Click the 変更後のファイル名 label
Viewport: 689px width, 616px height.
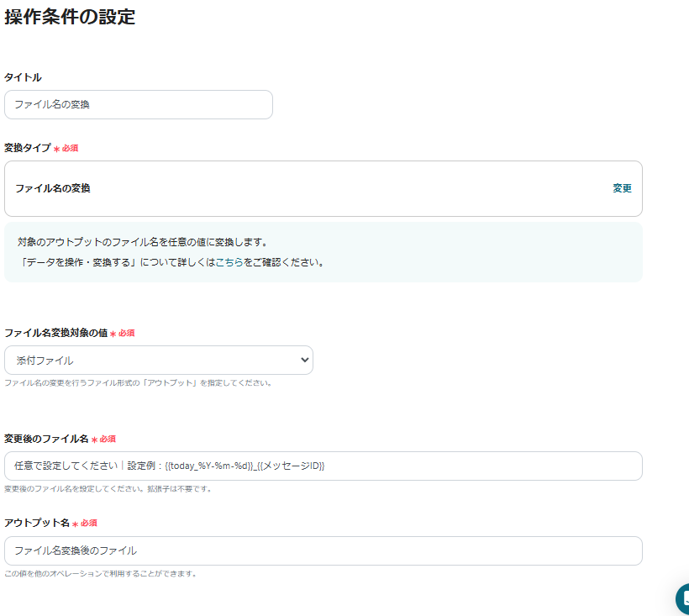(x=46, y=439)
